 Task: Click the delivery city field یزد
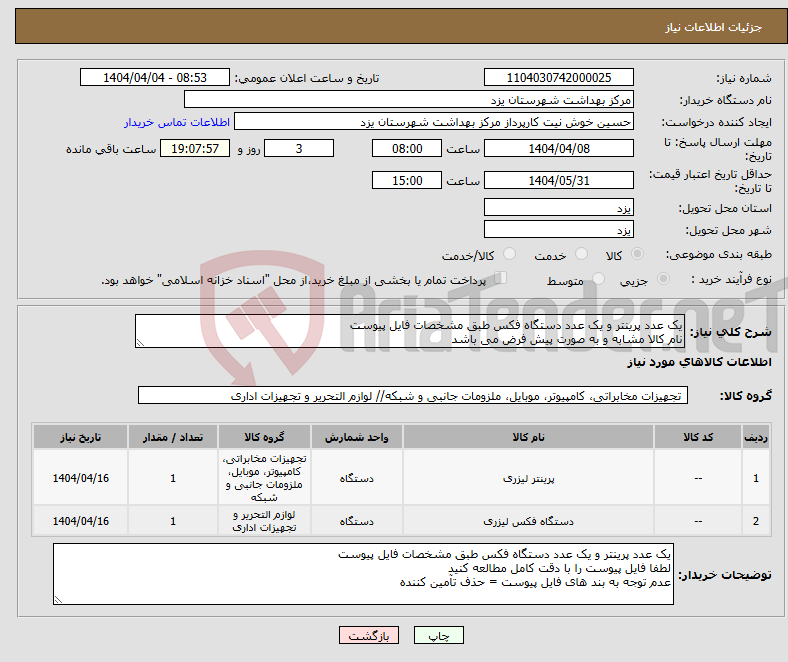click(558, 229)
